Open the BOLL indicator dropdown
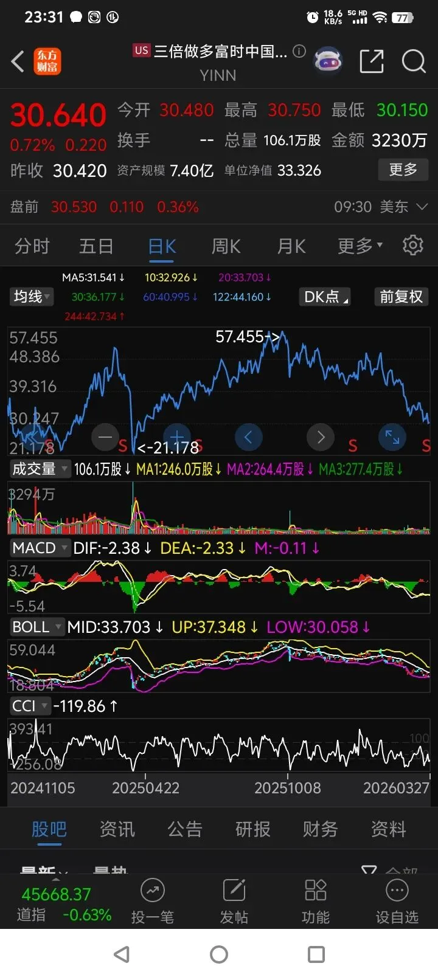 [x=36, y=627]
